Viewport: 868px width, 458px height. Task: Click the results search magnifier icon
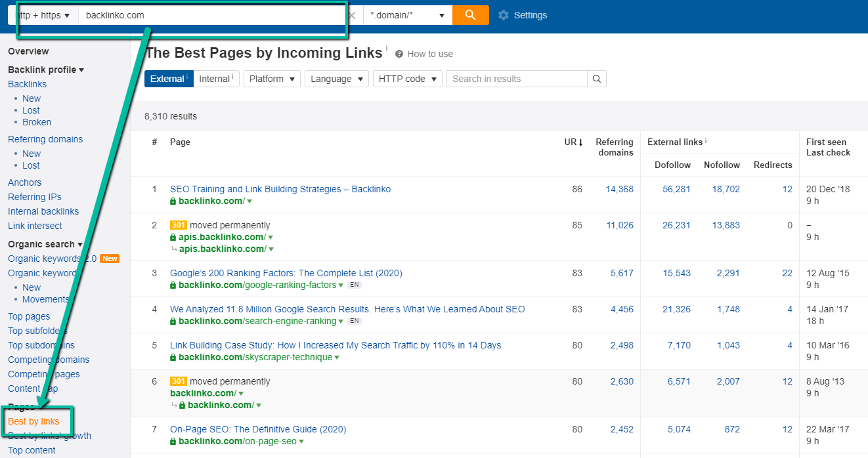[597, 79]
